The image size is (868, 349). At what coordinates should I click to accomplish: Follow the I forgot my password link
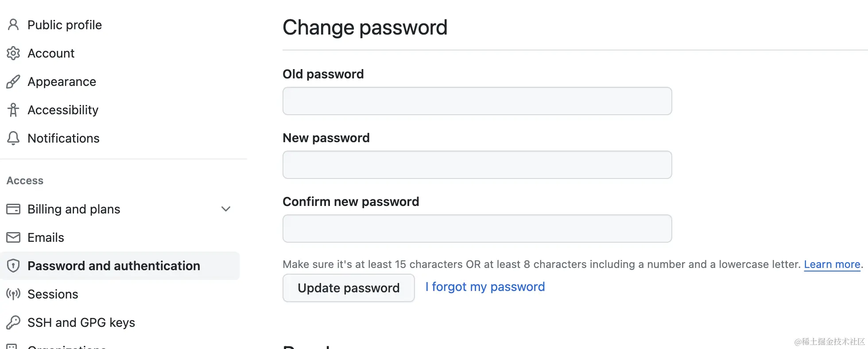pos(485,287)
